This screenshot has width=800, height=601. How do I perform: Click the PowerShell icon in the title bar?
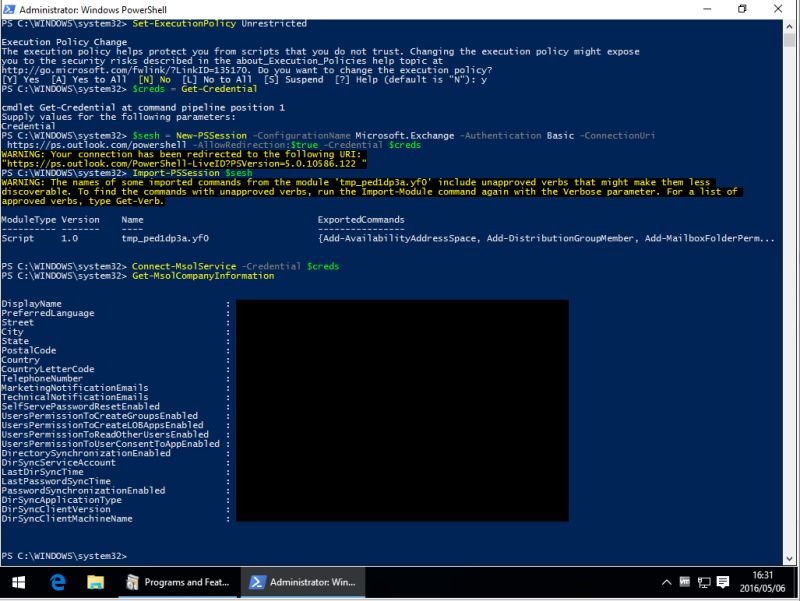pos(8,8)
